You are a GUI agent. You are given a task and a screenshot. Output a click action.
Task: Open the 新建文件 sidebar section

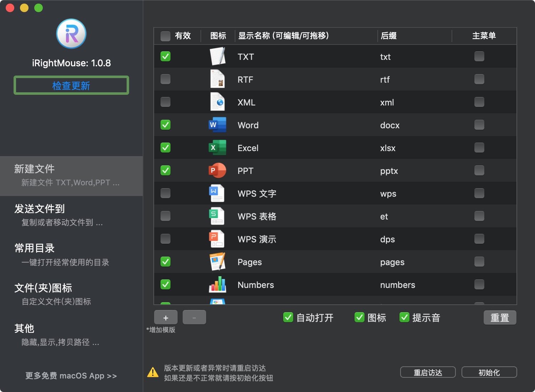pos(71,176)
